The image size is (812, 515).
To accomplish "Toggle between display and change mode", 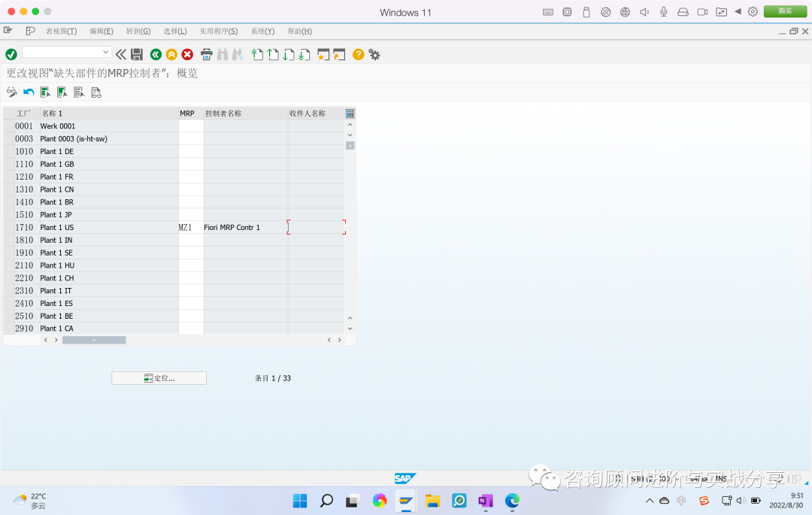I will [11, 91].
